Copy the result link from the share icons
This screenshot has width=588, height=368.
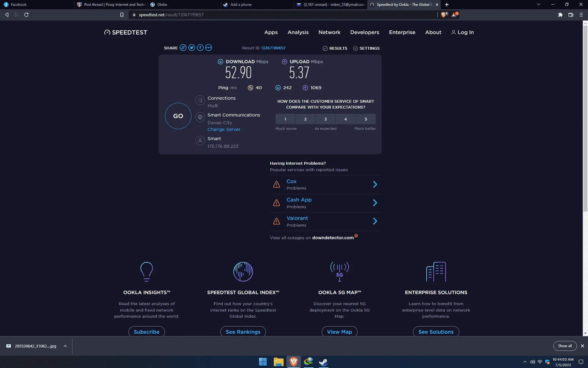click(183, 48)
